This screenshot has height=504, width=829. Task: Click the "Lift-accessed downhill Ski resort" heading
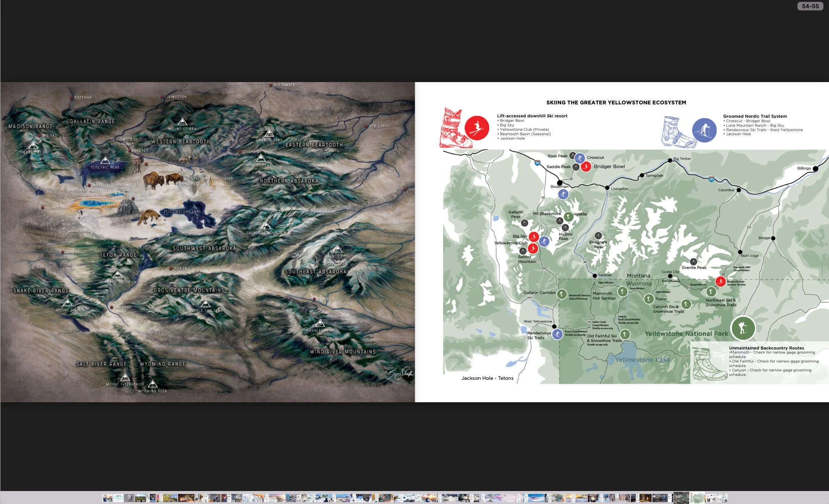(532, 116)
